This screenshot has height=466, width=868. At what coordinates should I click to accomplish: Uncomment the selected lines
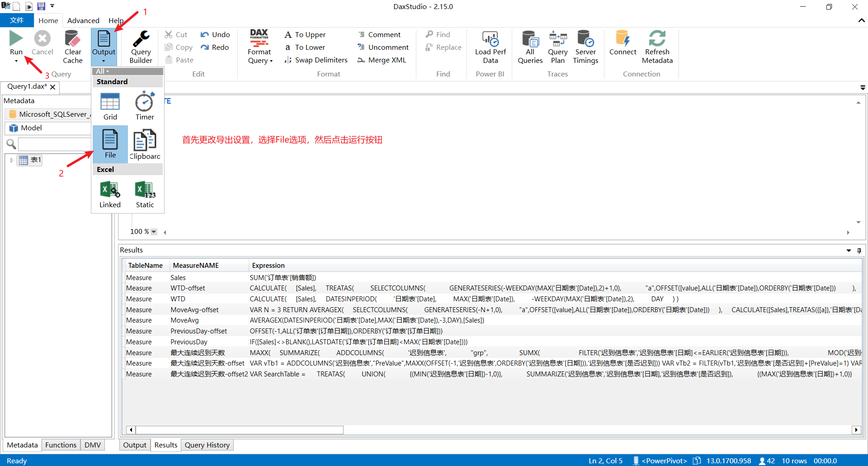click(x=383, y=47)
